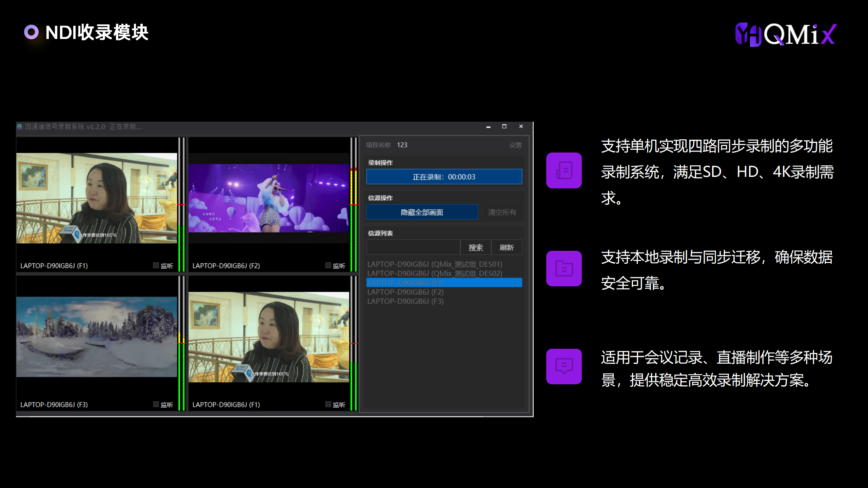Screen dimensions: 868x488
Task: Click the purple folder icon beside local recording text
Action: (x=564, y=268)
